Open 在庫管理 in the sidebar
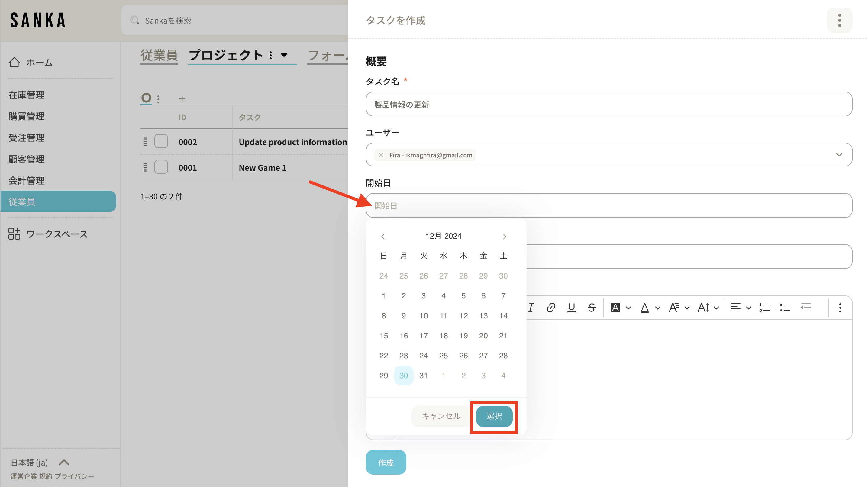This screenshot has width=868, height=487. [27, 95]
